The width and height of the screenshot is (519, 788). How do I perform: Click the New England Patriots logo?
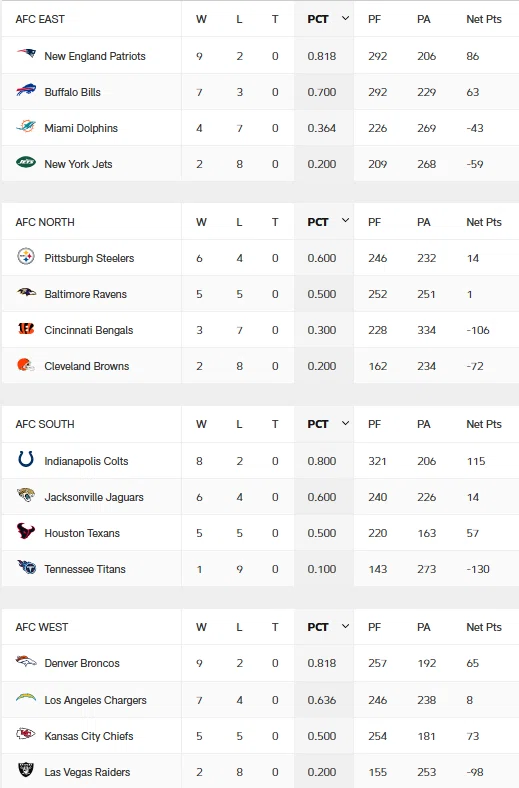26,53
